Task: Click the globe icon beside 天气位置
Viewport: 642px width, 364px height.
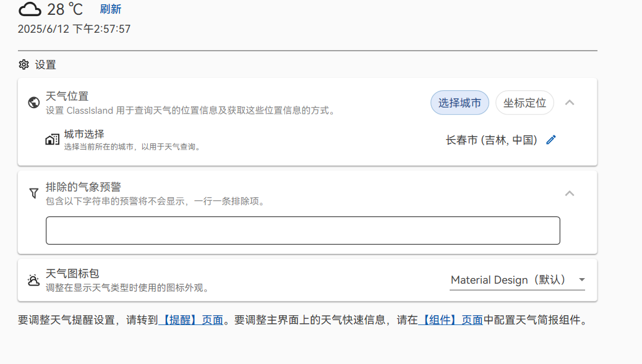Action: 34,102
